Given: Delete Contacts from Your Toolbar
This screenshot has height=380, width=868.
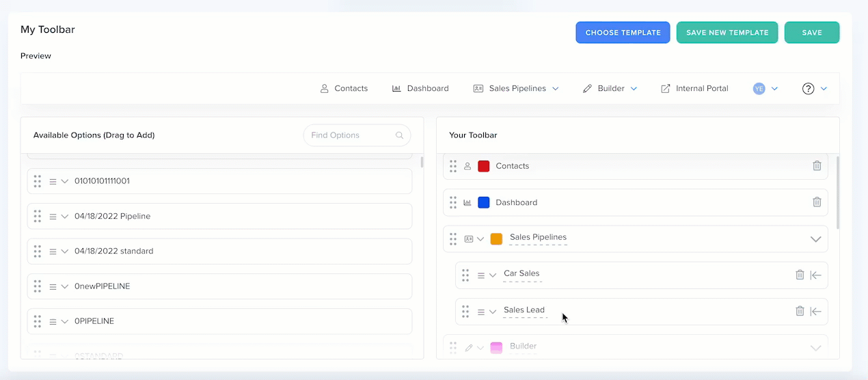Looking at the screenshot, I should (817, 166).
